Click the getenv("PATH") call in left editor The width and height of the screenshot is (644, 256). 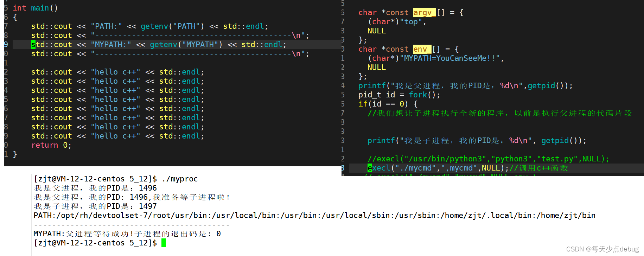(x=172, y=26)
